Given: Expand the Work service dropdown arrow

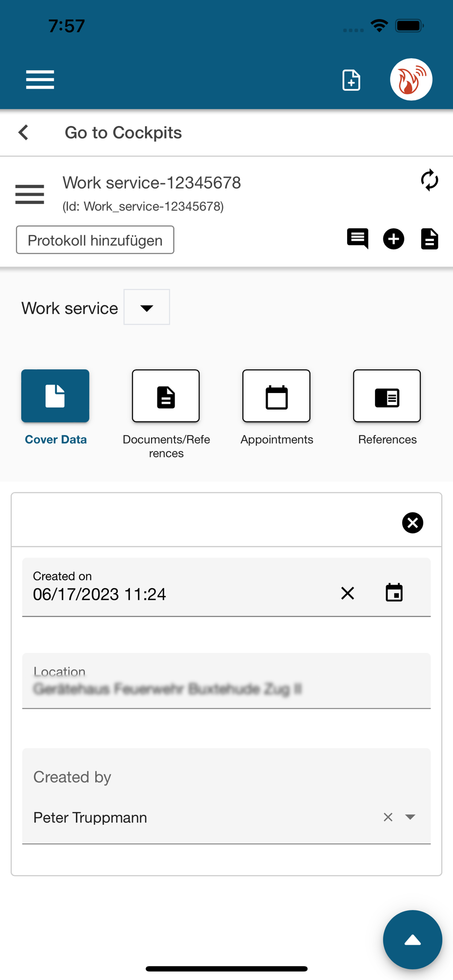Looking at the screenshot, I should 147,307.
